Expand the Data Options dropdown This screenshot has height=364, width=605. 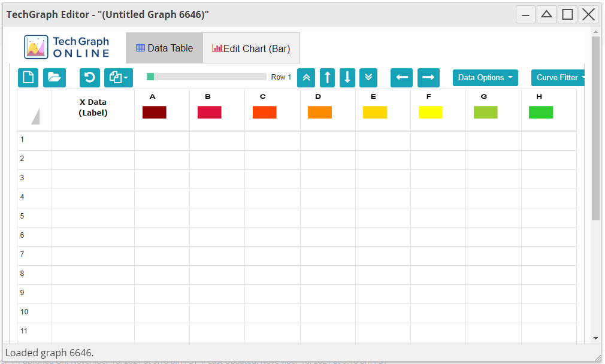[x=485, y=78]
